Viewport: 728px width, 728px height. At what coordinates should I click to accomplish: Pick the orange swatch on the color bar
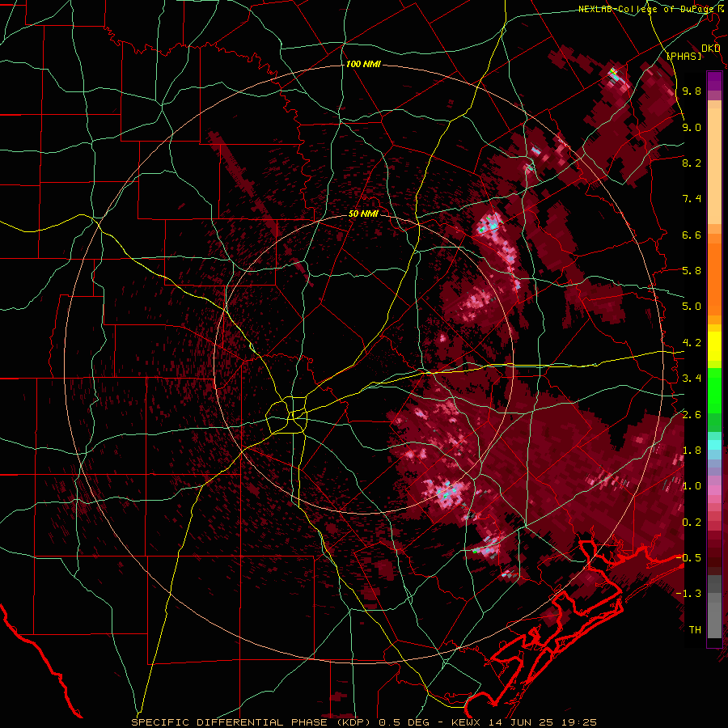point(714,278)
